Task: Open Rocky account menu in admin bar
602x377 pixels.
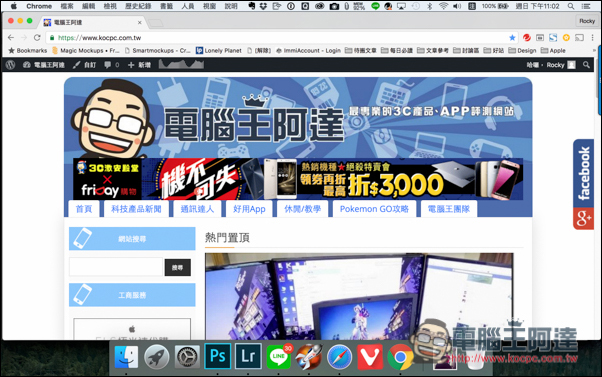Action: click(x=551, y=65)
